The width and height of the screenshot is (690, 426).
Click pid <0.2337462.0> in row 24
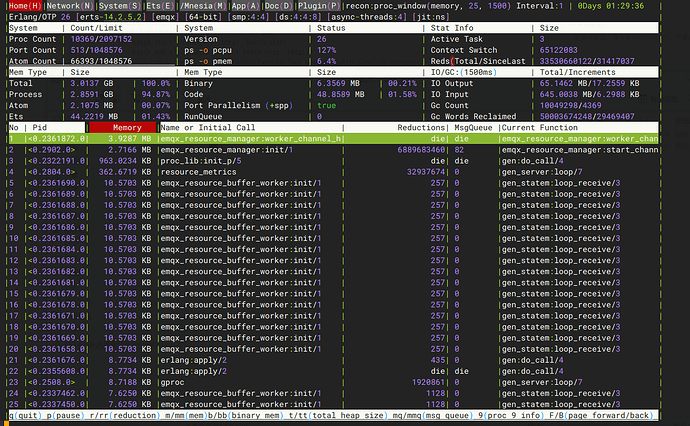[56, 393]
